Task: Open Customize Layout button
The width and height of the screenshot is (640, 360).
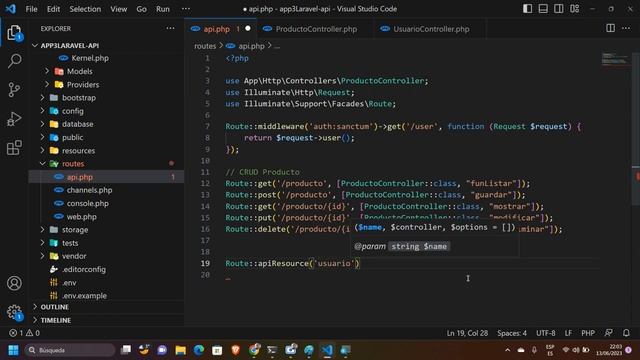Action: [574, 9]
